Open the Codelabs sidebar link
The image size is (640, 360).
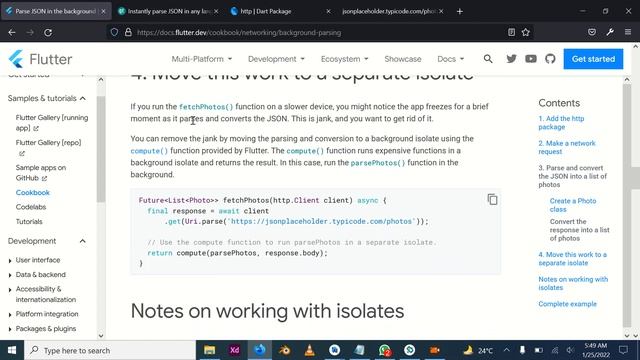point(31,207)
